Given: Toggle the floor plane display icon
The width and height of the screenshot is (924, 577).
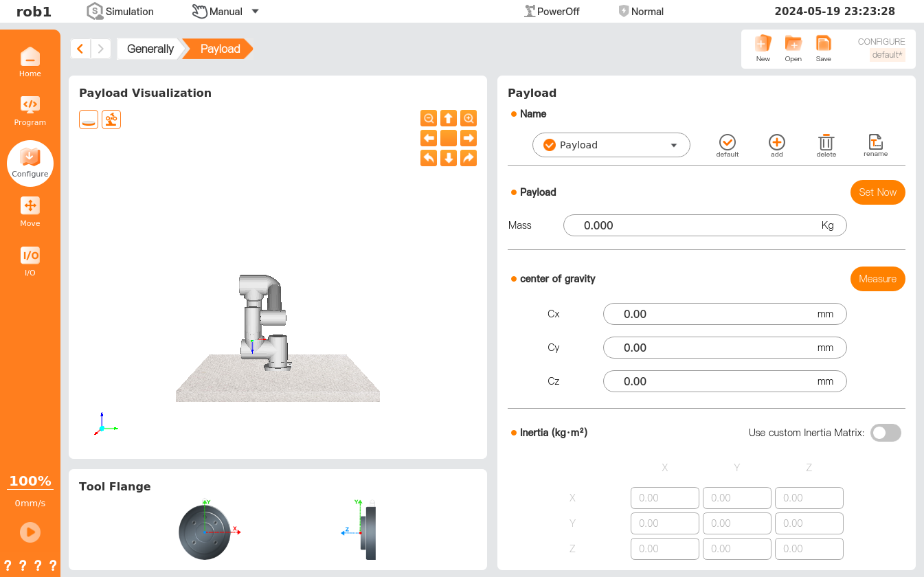Looking at the screenshot, I should pos(89,120).
